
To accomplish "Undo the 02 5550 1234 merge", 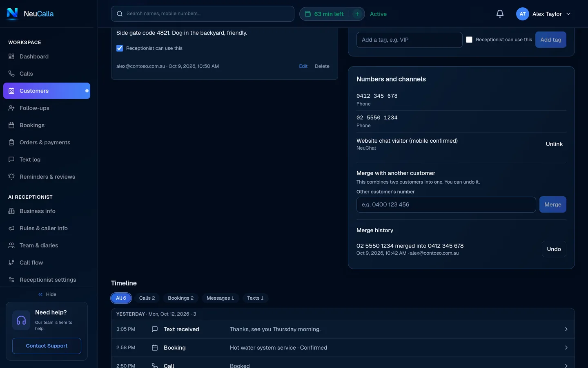I will coord(554,249).
